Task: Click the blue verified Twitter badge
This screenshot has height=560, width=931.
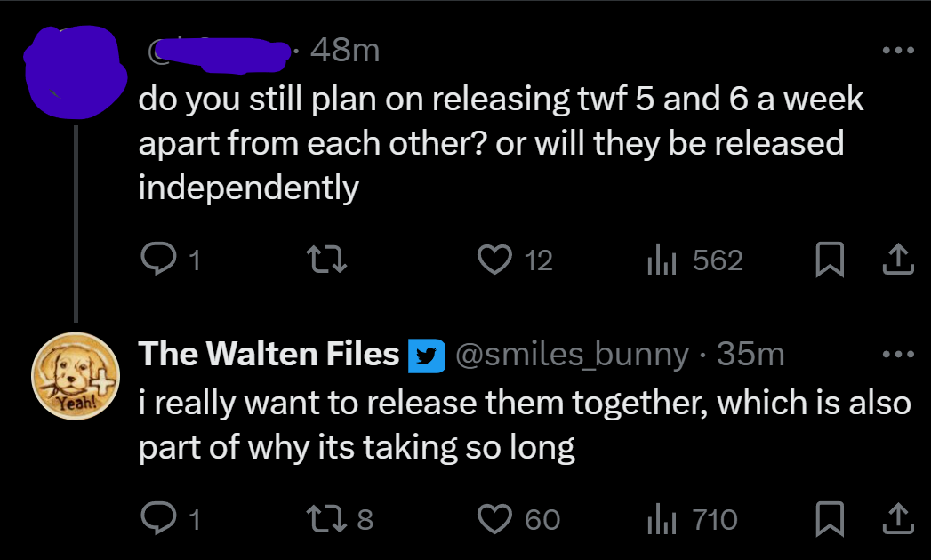Action: 427,356
